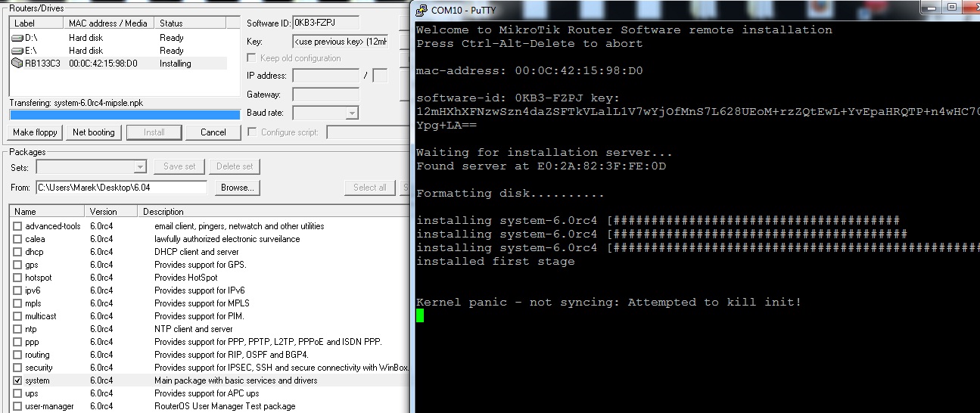This screenshot has width=980, height=413.
Task: Browse for the packages folder
Action: click(238, 188)
